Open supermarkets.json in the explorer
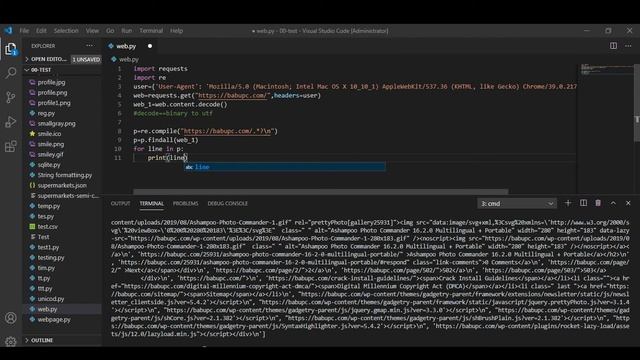Screen dimensions: 640x360 [62, 185]
